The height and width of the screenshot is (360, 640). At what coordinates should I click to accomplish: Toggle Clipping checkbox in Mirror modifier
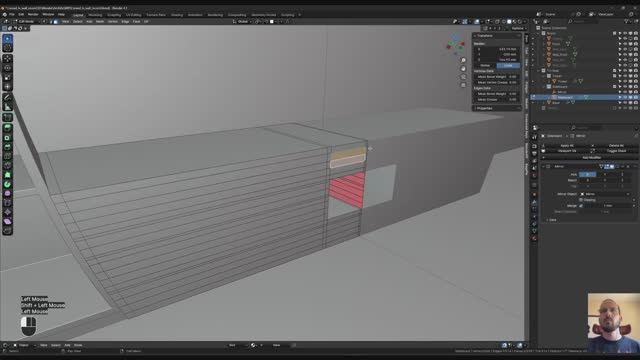point(581,200)
